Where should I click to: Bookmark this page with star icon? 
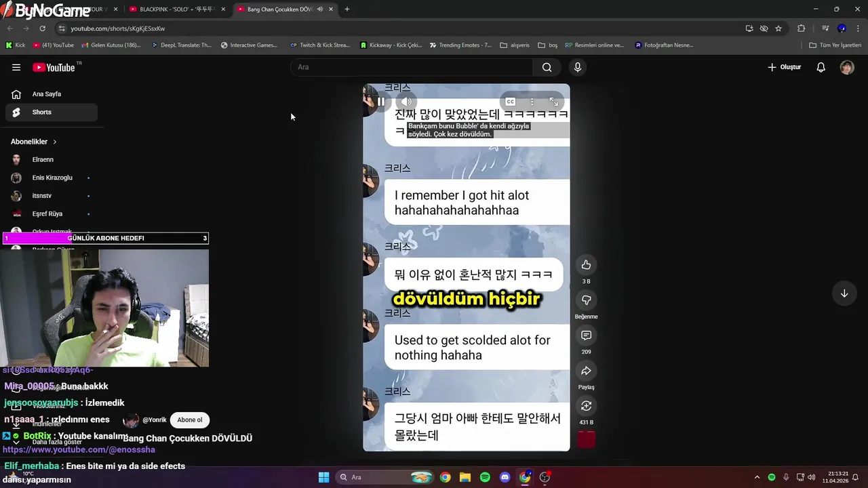(x=778, y=28)
